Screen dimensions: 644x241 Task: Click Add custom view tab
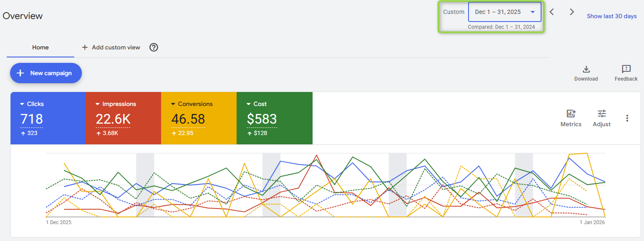point(111,47)
